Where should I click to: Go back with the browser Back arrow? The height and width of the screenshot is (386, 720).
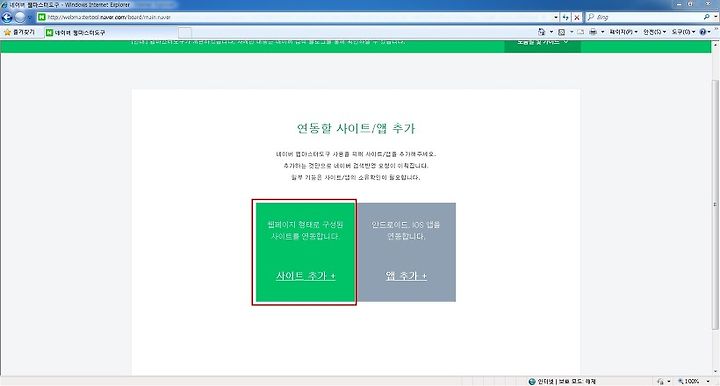(7, 17)
